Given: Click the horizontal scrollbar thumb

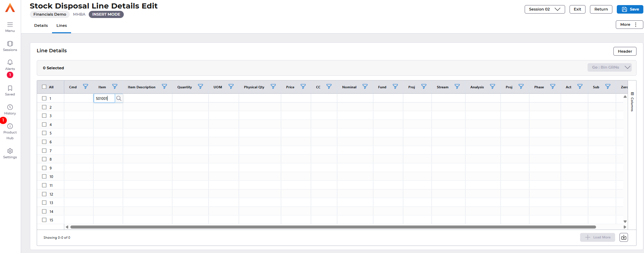Looking at the screenshot, I should click(x=333, y=227).
